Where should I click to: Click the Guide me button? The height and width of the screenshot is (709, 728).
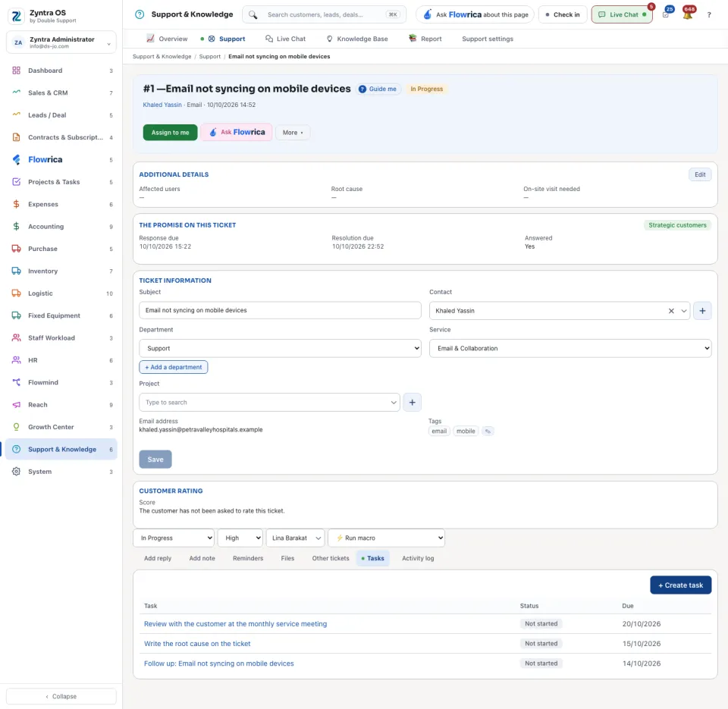(379, 89)
